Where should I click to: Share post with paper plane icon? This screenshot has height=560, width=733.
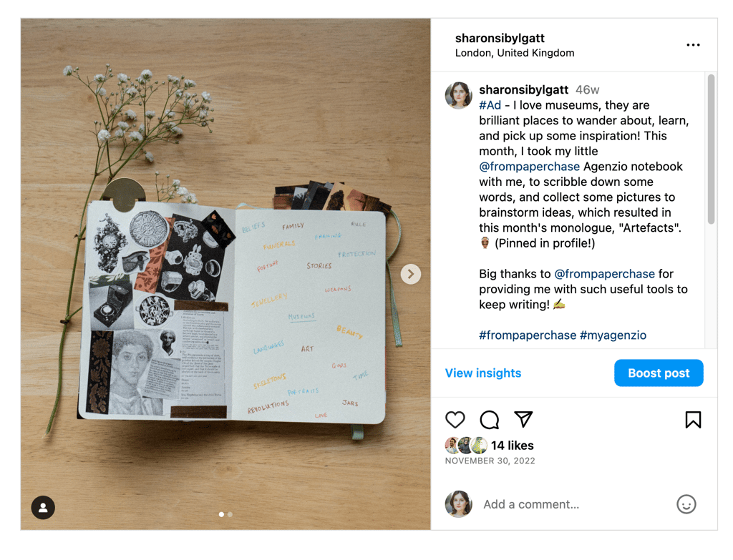pos(523,419)
